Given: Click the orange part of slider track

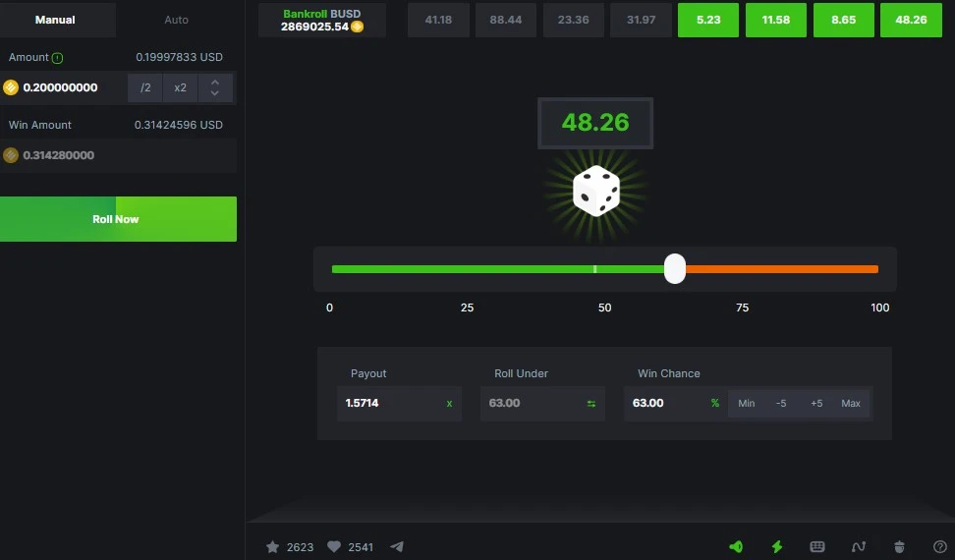Looking at the screenshot, I should [782, 269].
